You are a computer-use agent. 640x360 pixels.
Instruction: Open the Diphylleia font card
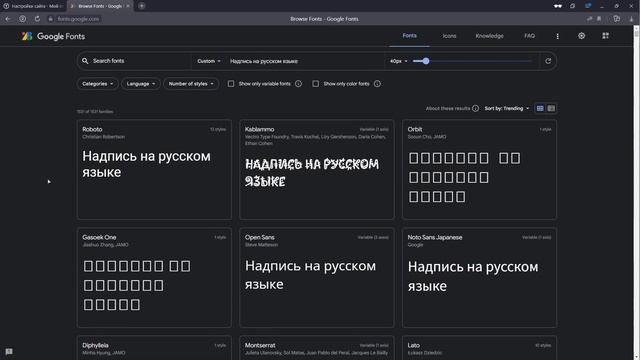click(x=154, y=348)
